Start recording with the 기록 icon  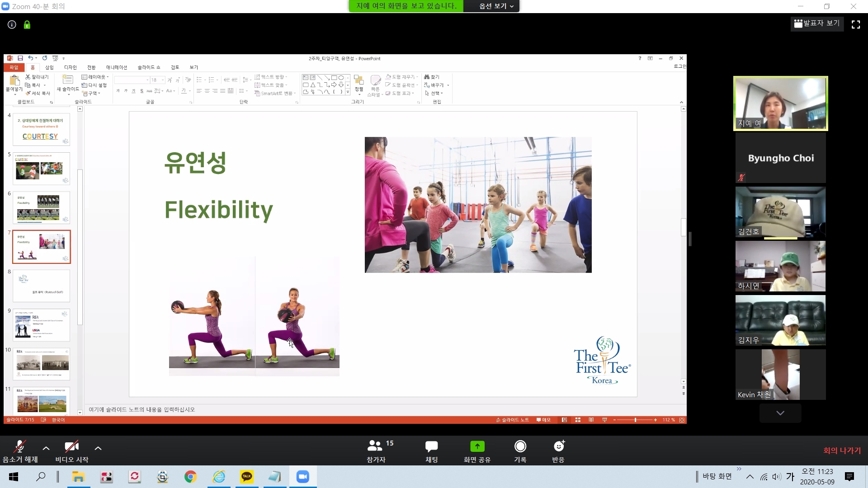[x=520, y=446]
